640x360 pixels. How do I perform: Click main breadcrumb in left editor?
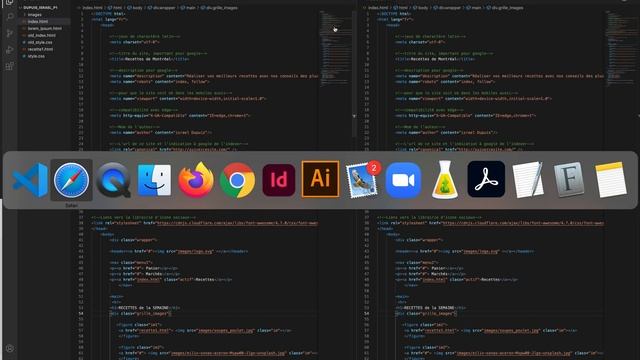[x=191, y=7]
